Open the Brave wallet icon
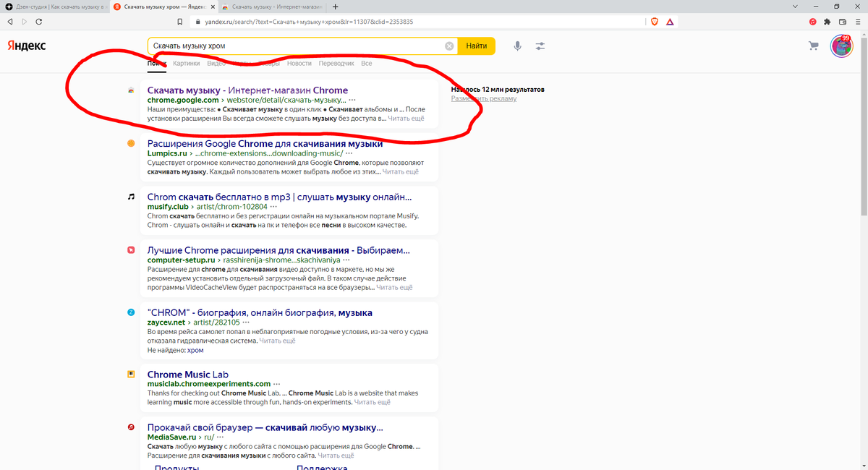 click(842, 22)
